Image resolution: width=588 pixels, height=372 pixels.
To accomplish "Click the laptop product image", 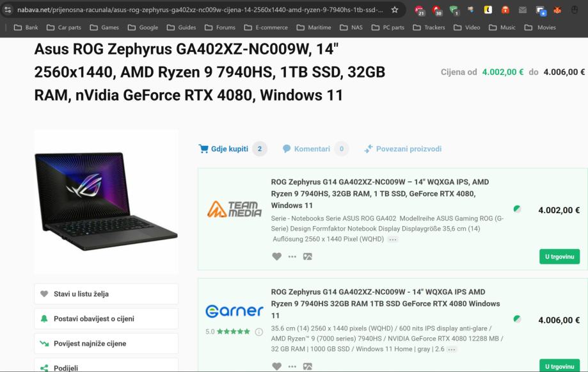I will coord(106,202).
